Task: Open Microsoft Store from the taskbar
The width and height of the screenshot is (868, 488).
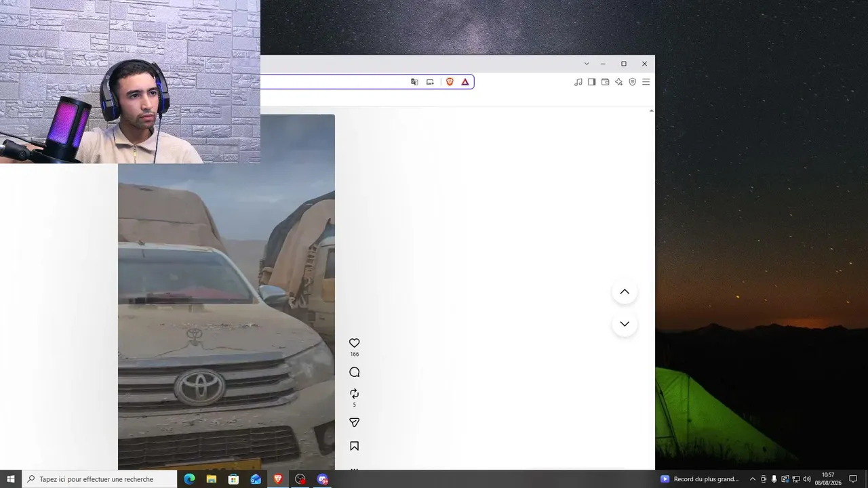Action: (x=233, y=479)
